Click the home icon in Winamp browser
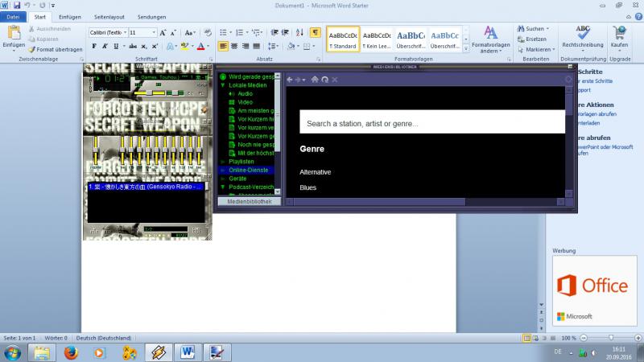 coord(315,80)
